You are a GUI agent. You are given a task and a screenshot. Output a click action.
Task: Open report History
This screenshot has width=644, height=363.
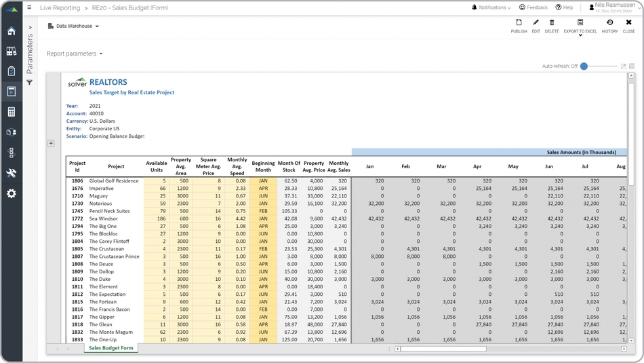click(609, 26)
